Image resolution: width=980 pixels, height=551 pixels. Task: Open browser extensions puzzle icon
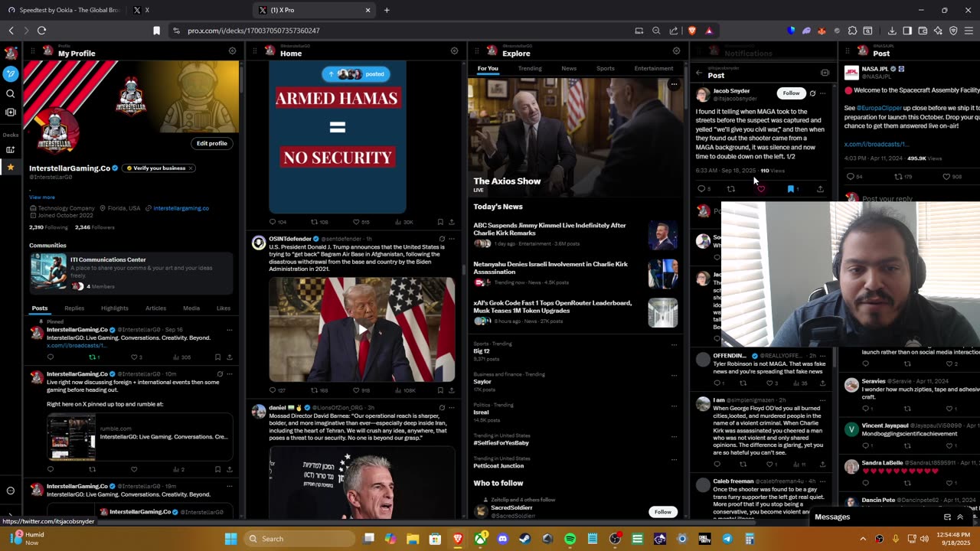853,31
